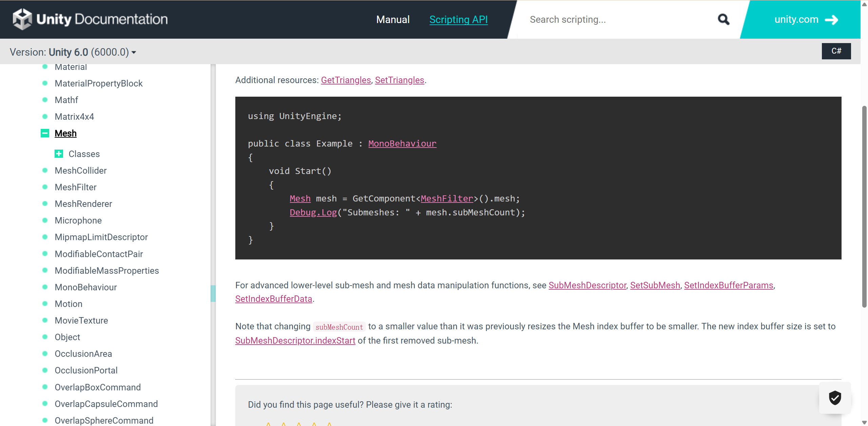The width and height of the screenshot is (868, 426).
Task: Select the MonoBehaviour sidebar entry
Action: pyautogui.click(x=86, y=287)
